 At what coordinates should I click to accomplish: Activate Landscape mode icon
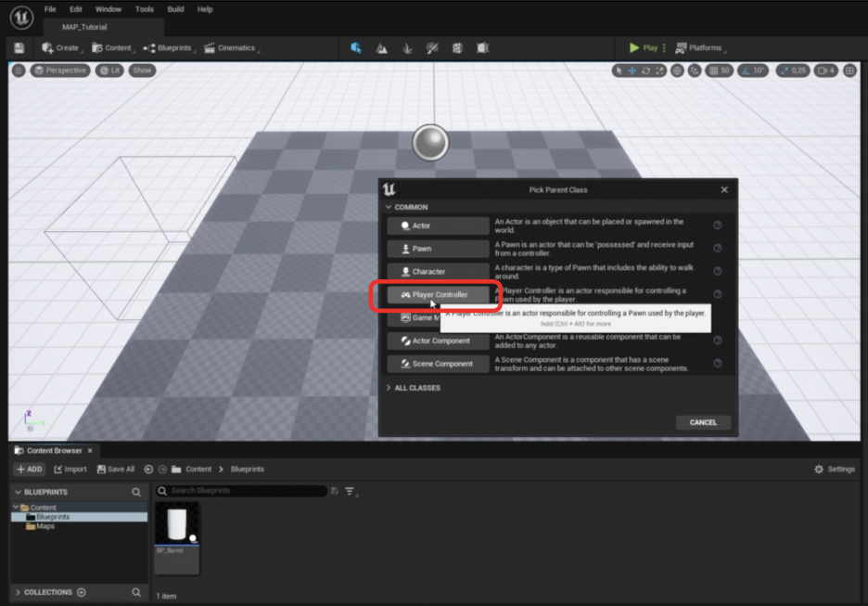click(381, 48)
